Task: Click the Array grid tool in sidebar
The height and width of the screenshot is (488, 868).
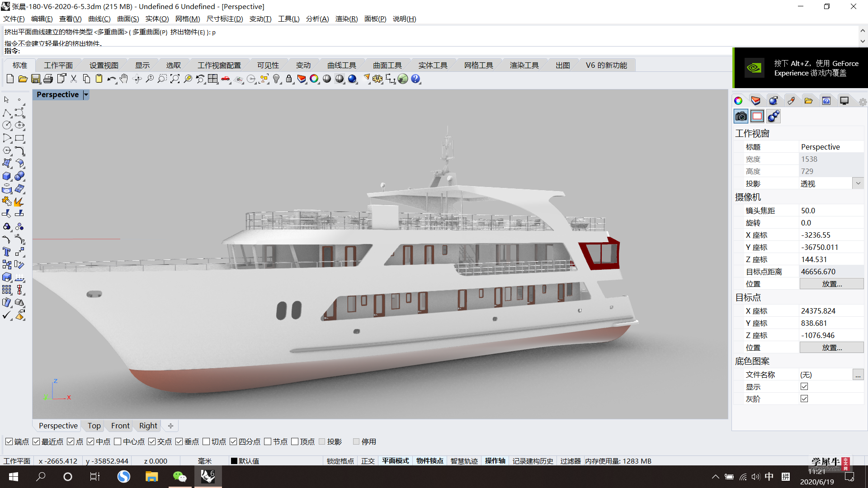Action: pos(7,290)
